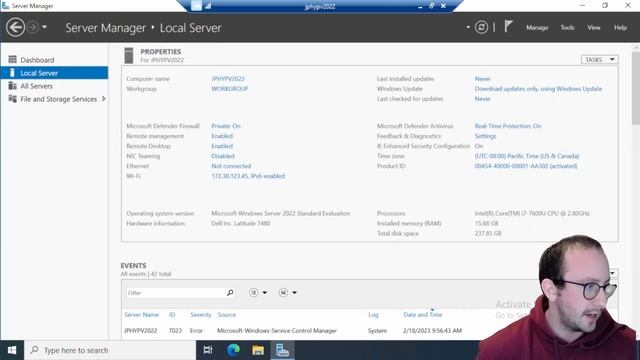Expand the File and Storage Services chevron
This screenshot has height=360, width=640.
coord(104,99)
